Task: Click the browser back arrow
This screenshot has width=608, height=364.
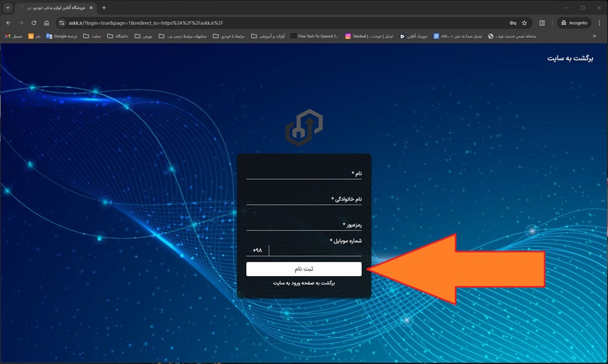Action: 8,23
